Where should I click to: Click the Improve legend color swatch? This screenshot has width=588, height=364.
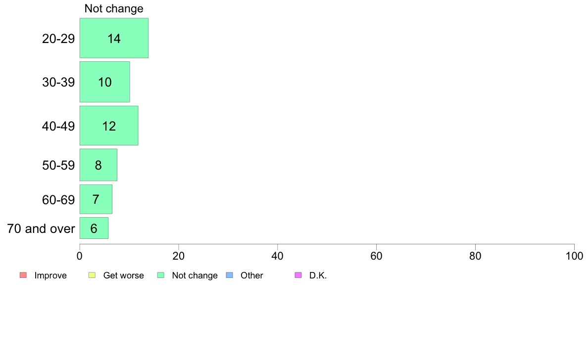point(23,275)
